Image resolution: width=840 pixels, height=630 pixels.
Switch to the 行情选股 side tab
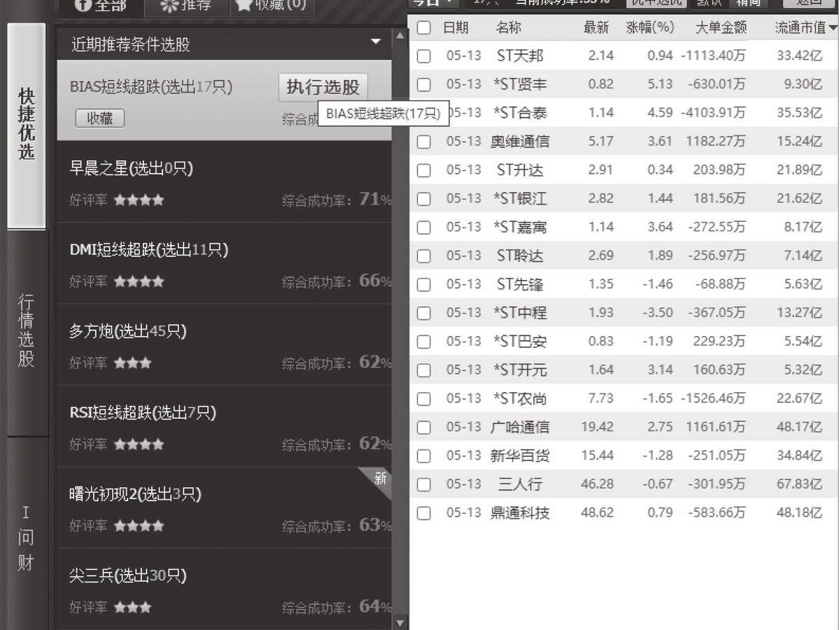pos(27,332)
